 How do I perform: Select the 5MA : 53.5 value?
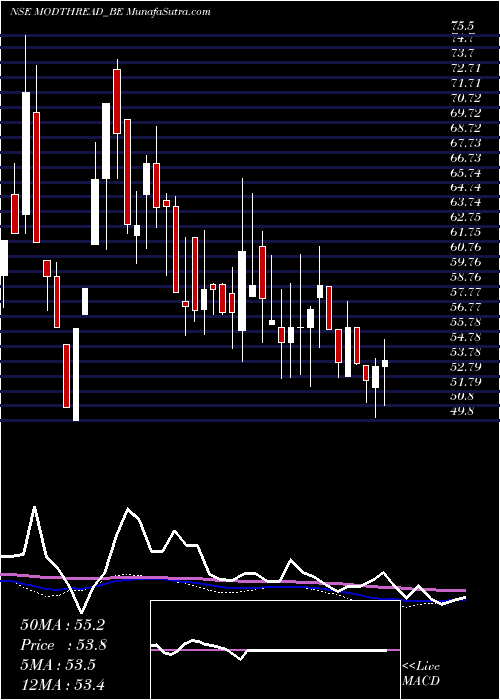tap(58, 664)
